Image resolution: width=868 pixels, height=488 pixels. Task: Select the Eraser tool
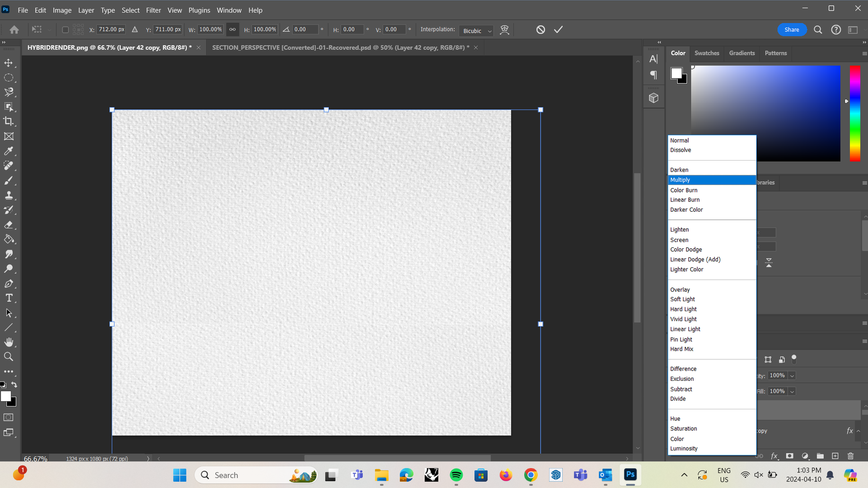point(9,224)
